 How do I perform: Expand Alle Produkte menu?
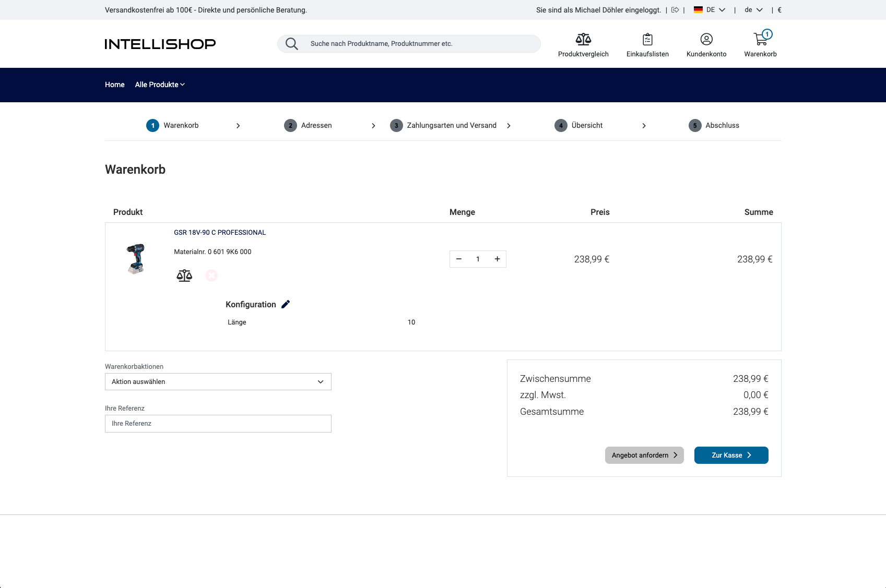160,85
